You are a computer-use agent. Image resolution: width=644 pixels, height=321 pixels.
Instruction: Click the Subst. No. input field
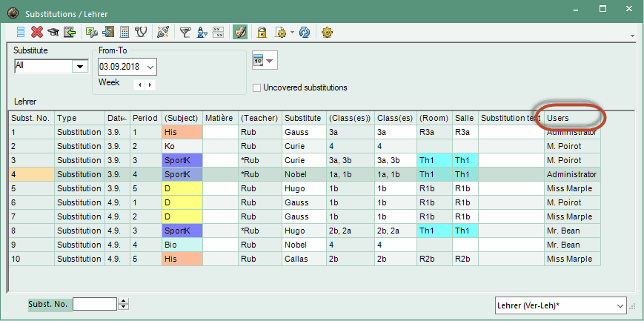click(x=95, y=304)
